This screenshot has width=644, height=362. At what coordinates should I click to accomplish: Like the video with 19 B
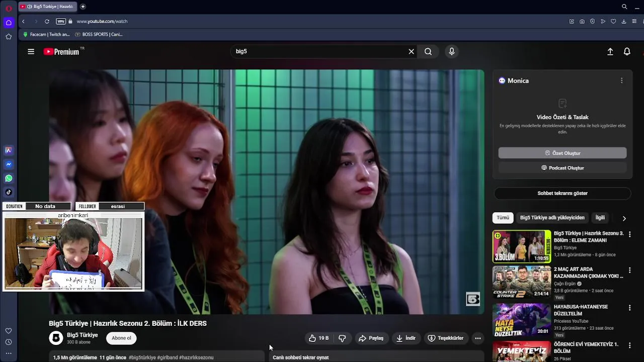click(x=318, y=338)
